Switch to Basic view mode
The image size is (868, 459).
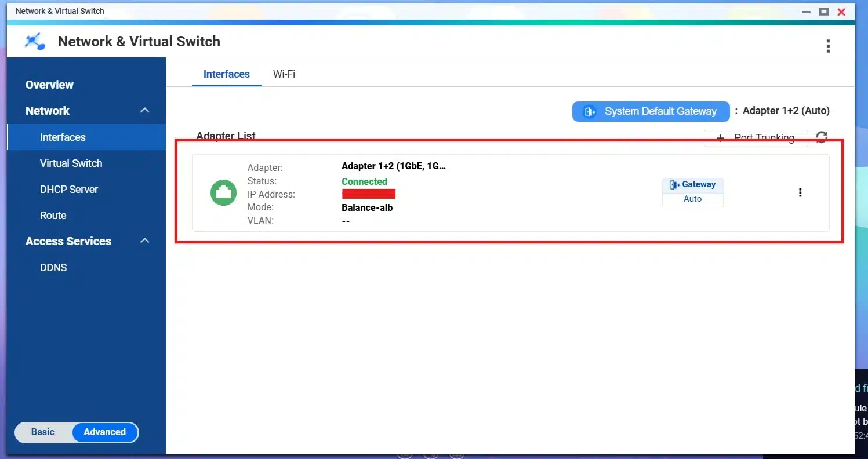[42, 432]
